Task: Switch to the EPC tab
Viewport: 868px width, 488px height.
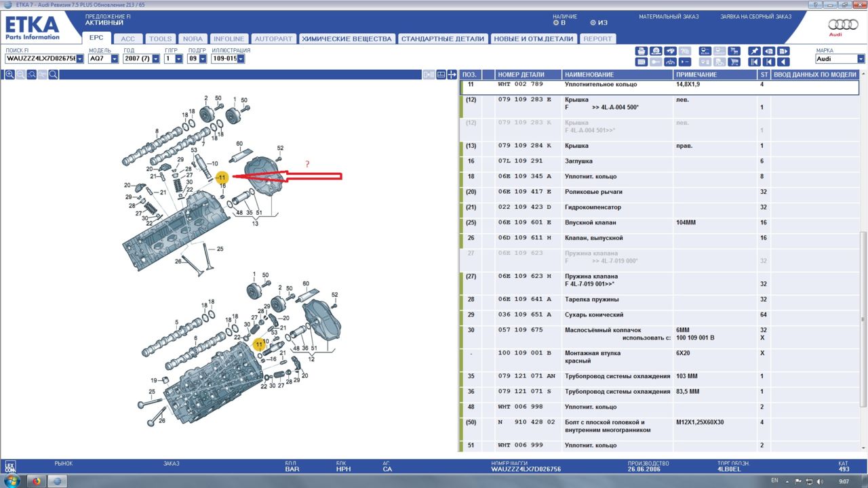Action: point(96,39)
